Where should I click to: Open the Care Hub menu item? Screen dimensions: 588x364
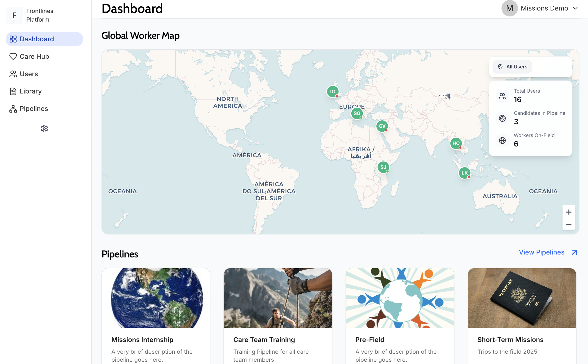click(34, 56)
